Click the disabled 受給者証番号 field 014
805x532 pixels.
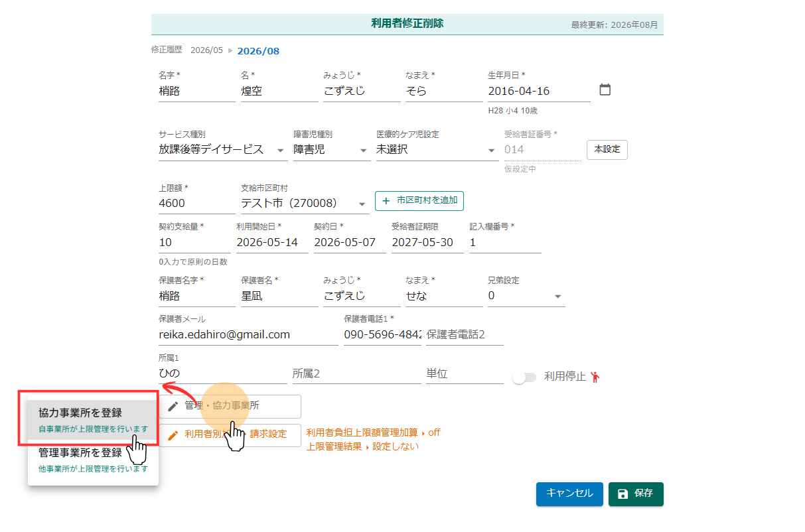pyautogui.click(x=543, y=150)
